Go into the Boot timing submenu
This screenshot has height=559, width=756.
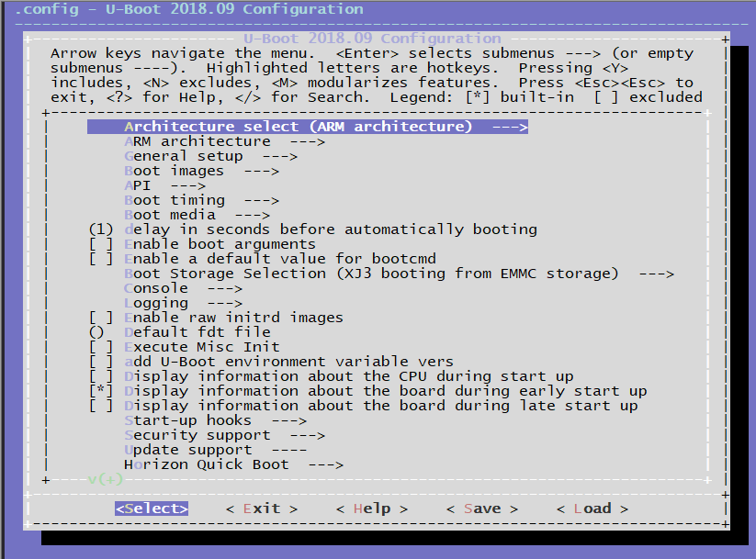(x=201, y=200)
